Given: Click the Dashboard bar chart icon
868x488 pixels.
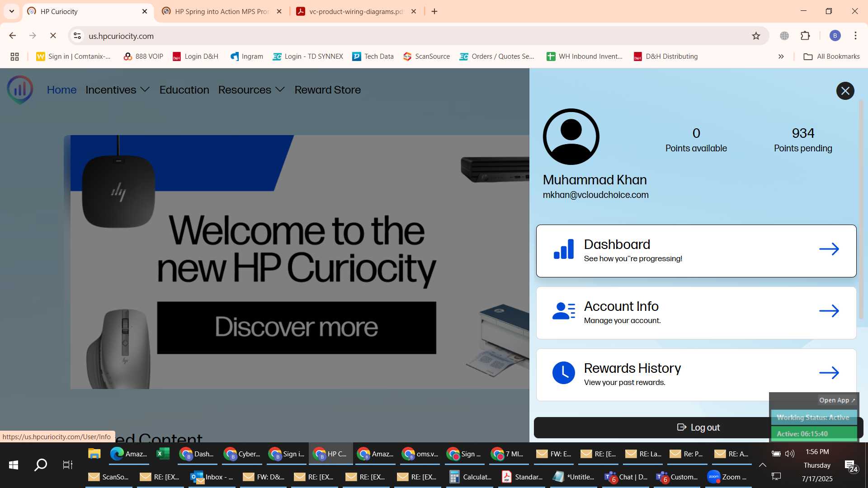Looking at the screenshot, I should tap(564, 249).
